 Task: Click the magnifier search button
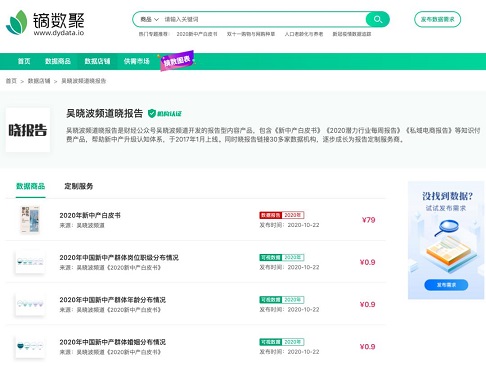(x=377, y=19)
